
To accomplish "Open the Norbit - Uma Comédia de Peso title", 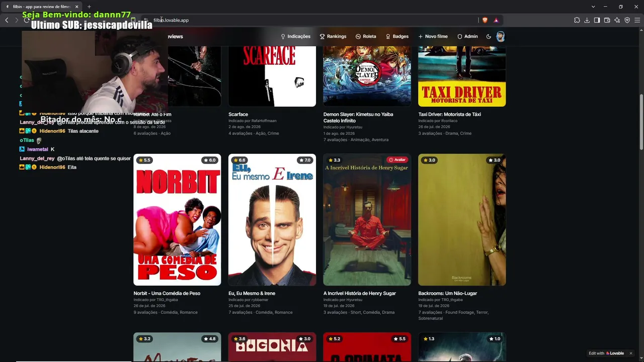I will pos(167,293).
